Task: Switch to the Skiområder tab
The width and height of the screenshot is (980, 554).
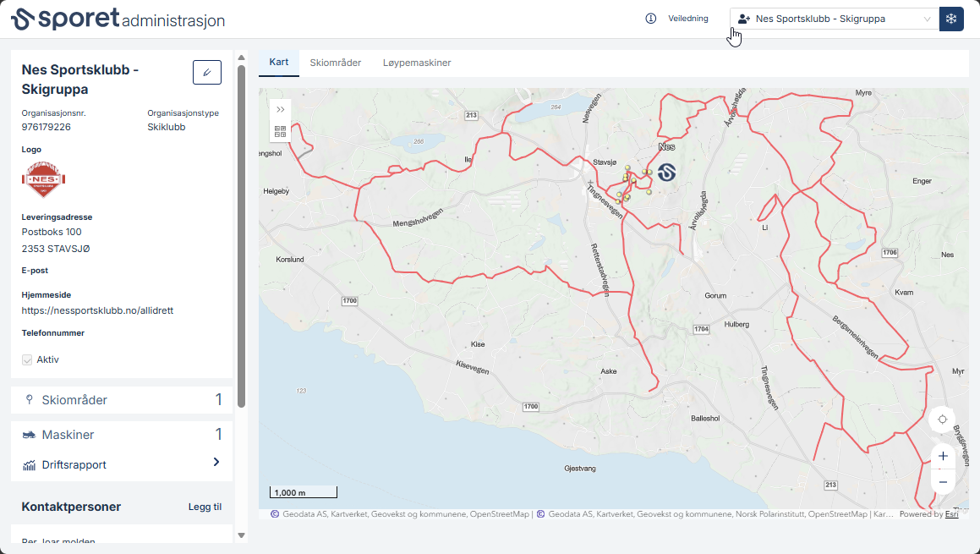Action: [336, 63]
